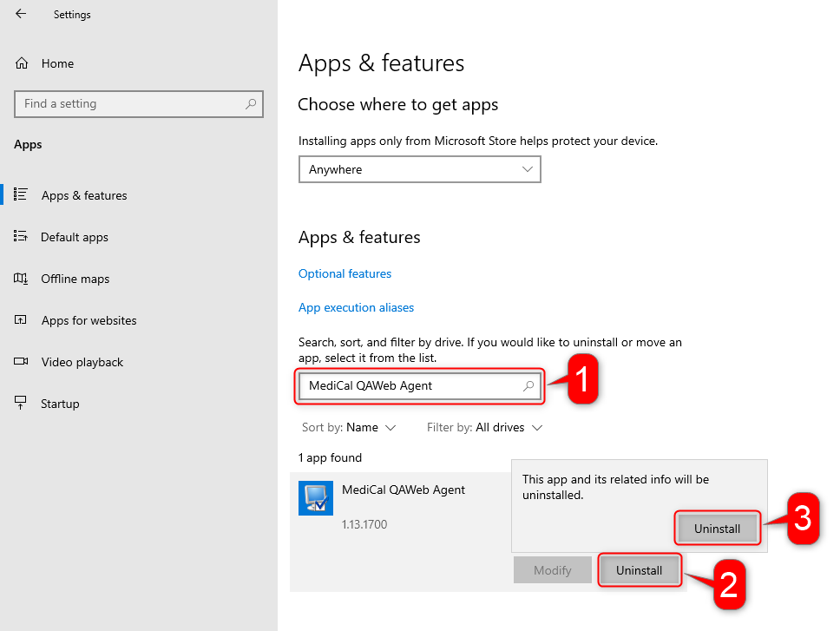
Task: Click the magnifier in Find a setting box
Action: coord(251,104)
